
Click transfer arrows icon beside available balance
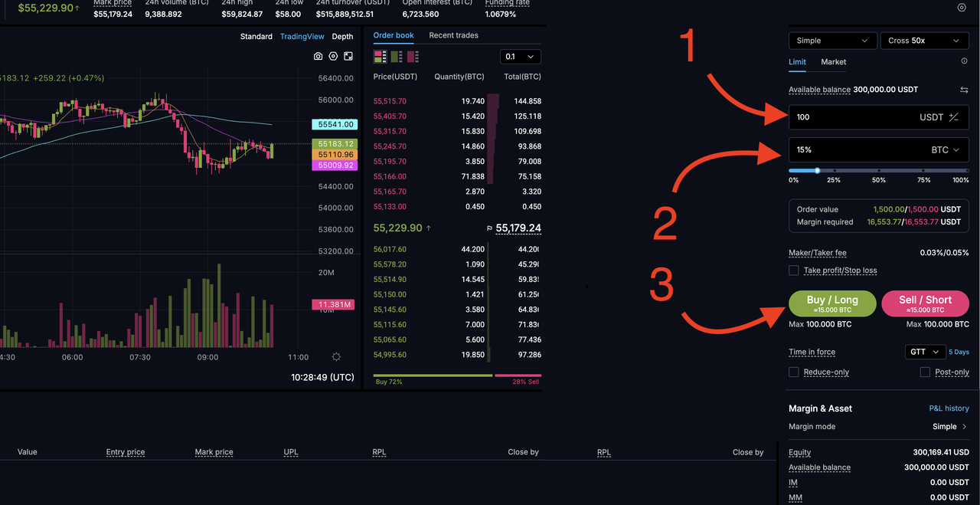[964, 90]
